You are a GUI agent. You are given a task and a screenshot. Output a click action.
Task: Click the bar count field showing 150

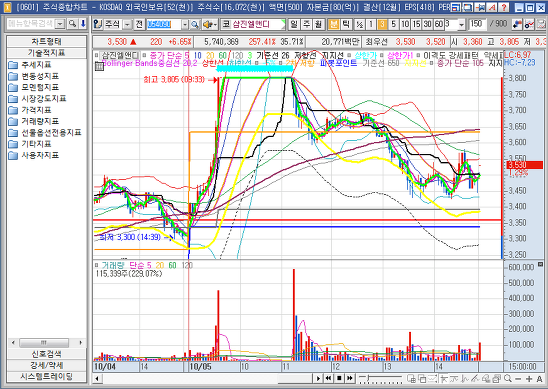click(477, 24)
